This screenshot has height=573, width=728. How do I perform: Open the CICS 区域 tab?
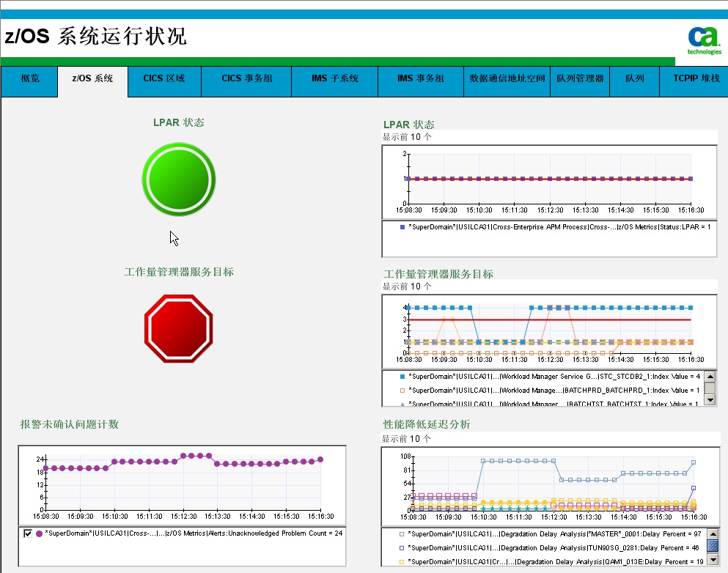pos(163,78)
